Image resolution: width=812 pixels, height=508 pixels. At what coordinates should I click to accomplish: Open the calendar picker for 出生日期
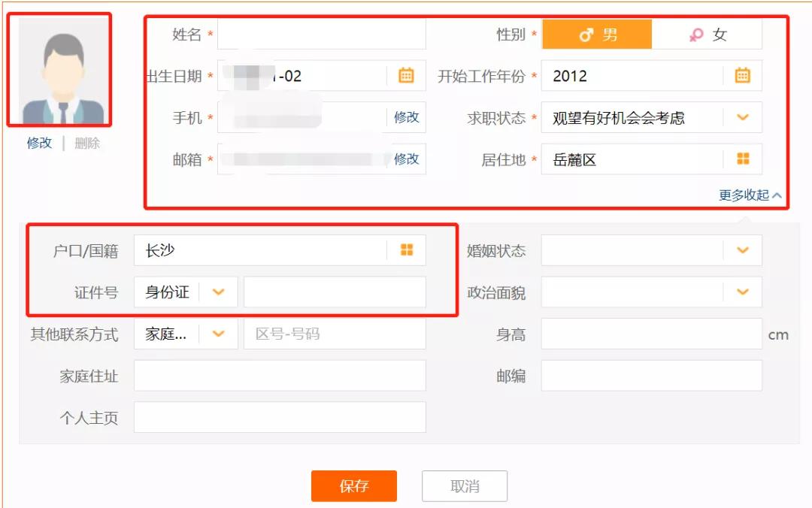coord(406,75)
